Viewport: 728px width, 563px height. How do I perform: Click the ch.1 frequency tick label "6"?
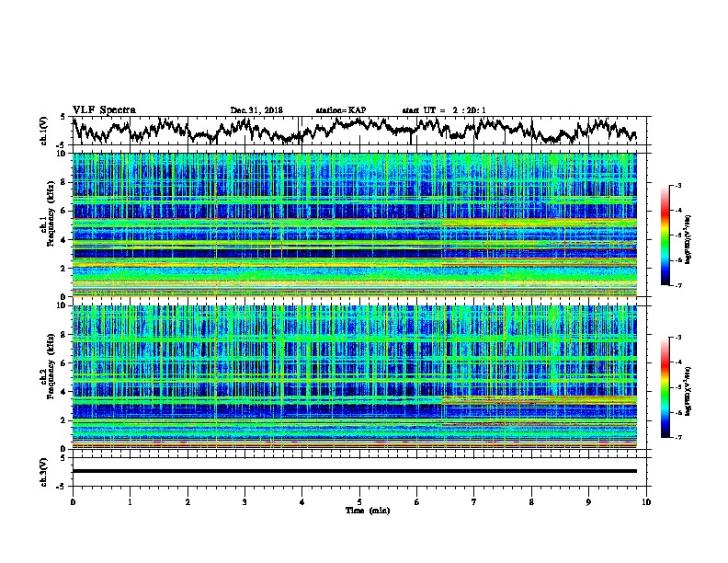pyautogui.click(x=64, y=211)
